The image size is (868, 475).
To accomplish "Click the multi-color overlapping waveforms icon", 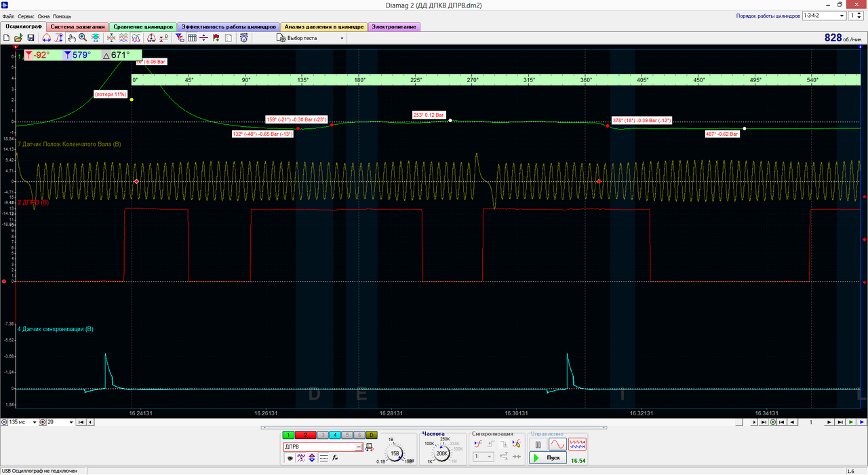I will point(136,38).
